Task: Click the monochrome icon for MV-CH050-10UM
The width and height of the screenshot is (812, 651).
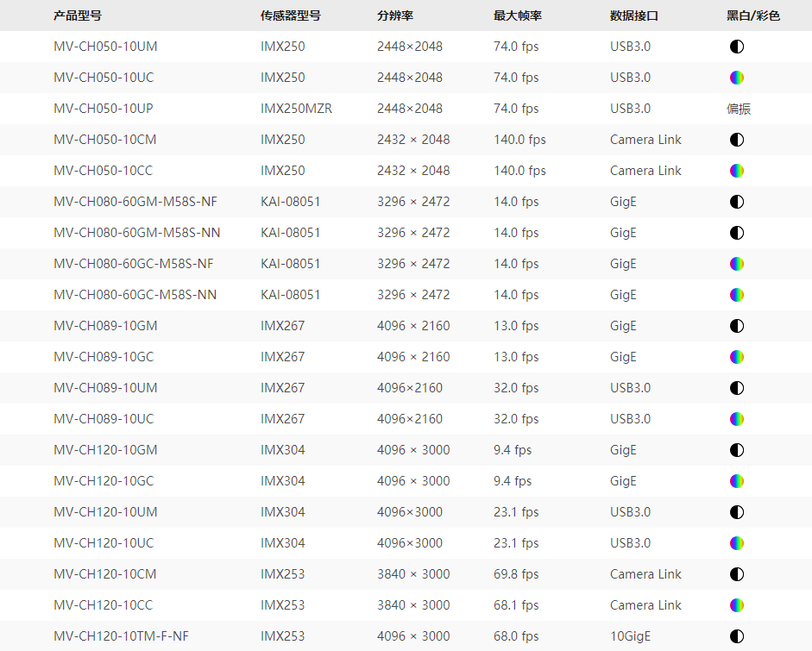Action: pyautogui.click(x=736, y=47)
